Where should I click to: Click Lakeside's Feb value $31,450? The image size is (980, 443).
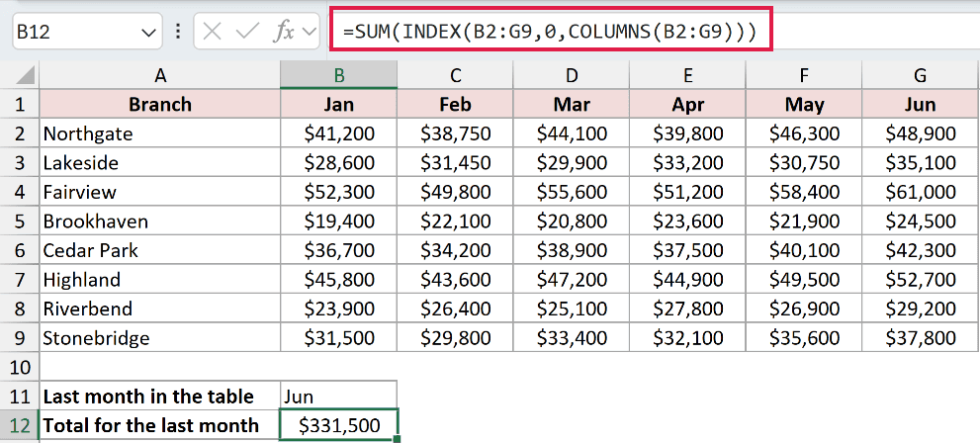455,162
